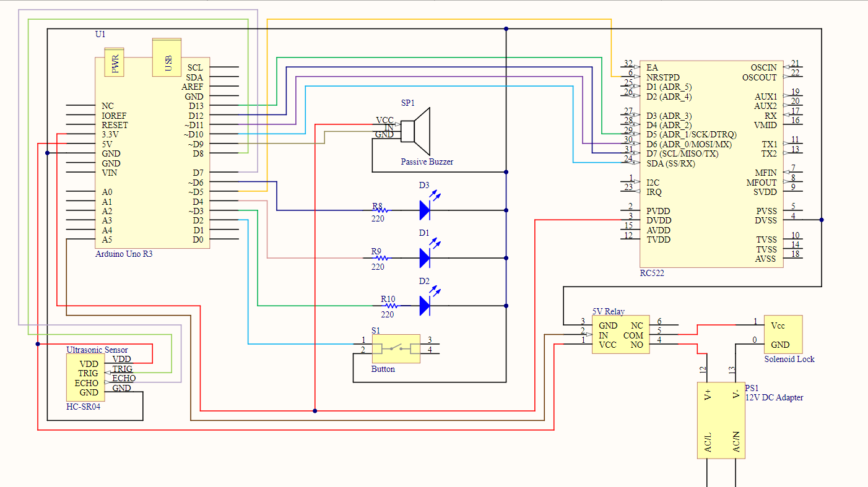Click the "AC/N" terminal on the adapter
This screenshot has width=868, height=487.
click(x=736, y=441)
